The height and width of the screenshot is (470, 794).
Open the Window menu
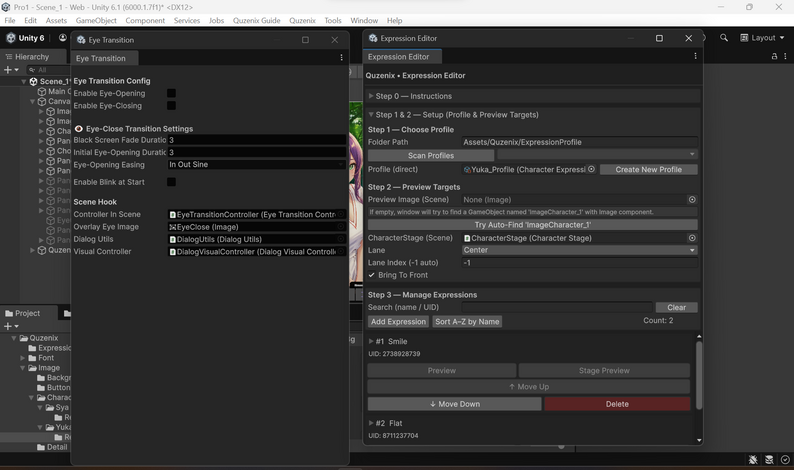[x=364, y=20]
